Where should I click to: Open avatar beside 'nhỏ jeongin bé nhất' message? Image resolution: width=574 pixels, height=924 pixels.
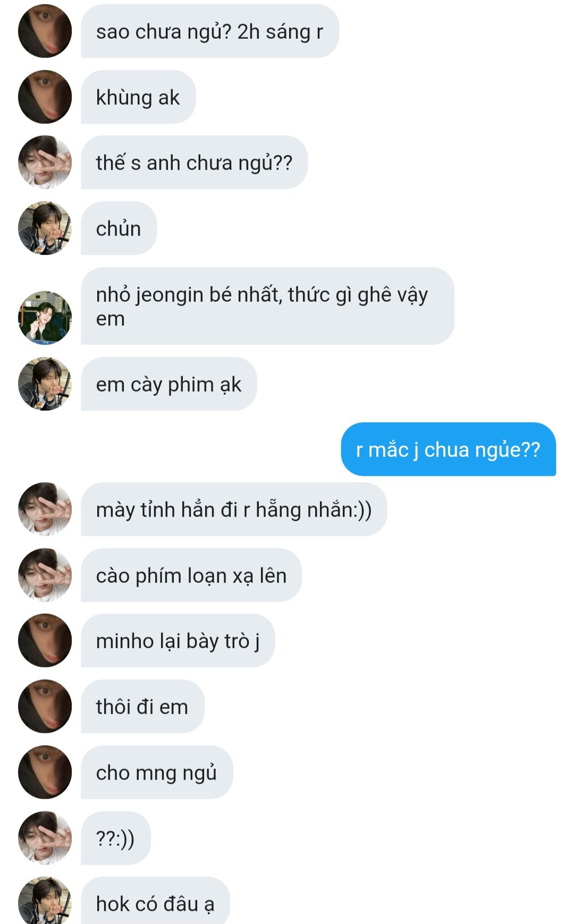pyautogui.click(x=45, y=318)
